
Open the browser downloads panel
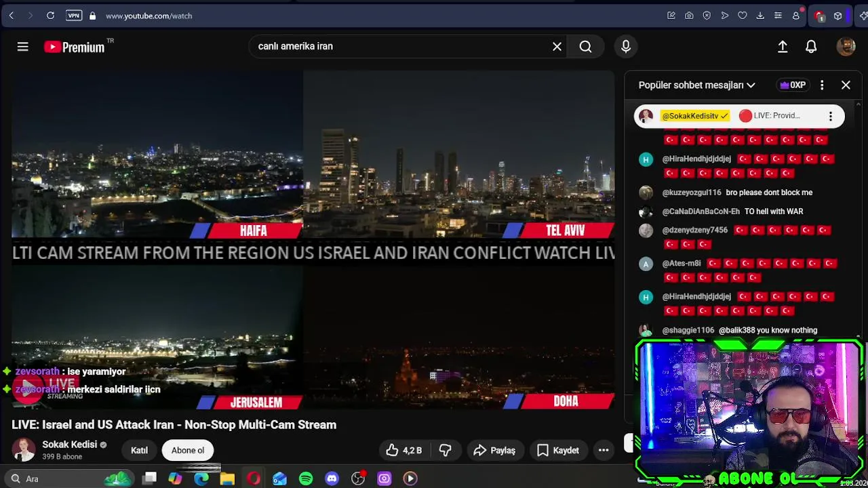(760, 16)
